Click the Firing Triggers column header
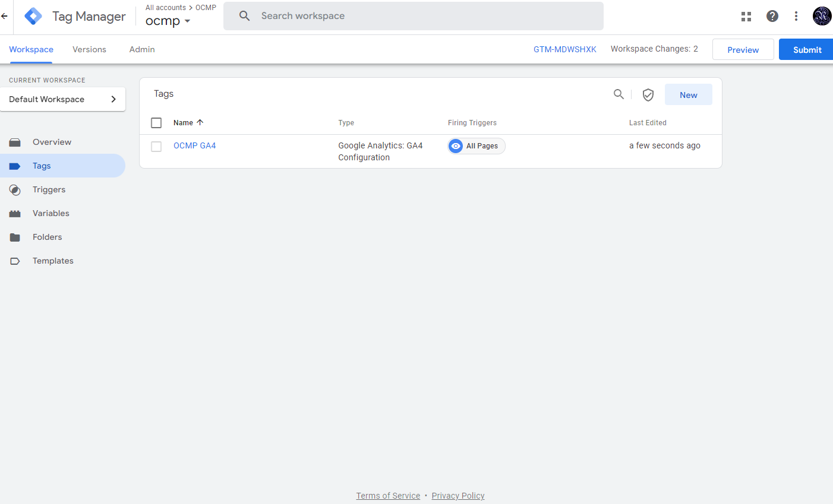 coord(472,123)
